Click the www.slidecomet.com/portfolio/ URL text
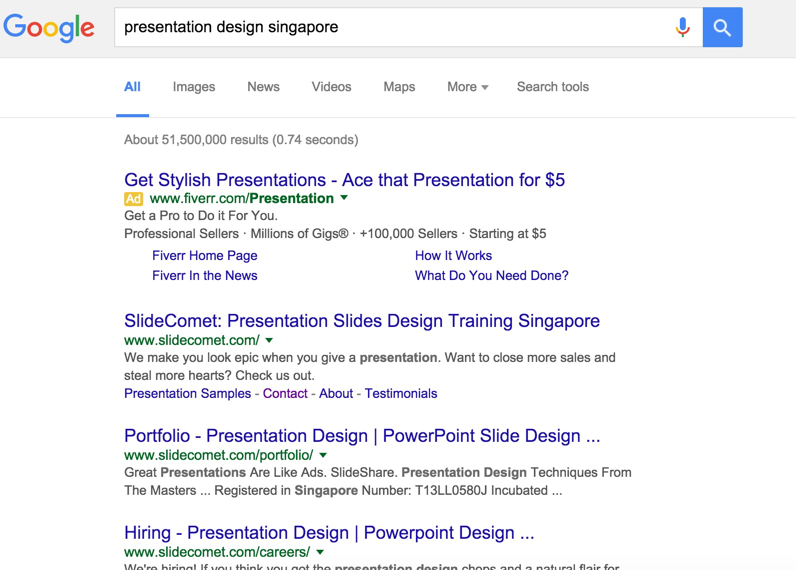The image size is (796, 570). tap(219, 455)
